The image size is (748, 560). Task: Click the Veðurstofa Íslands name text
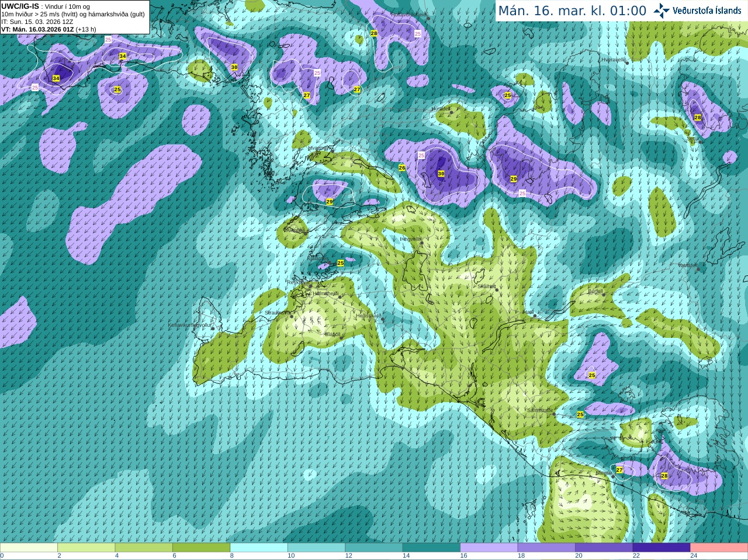707,11
